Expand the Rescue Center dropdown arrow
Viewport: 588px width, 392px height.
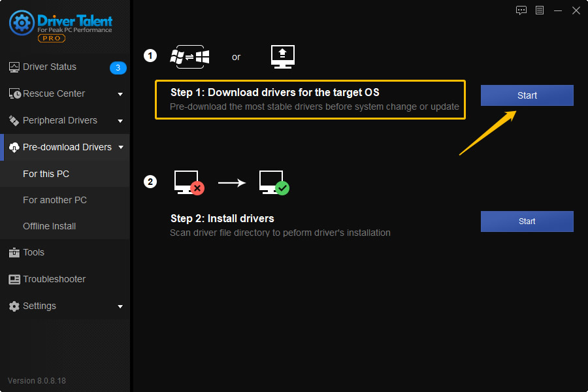[x=120, y=94]
